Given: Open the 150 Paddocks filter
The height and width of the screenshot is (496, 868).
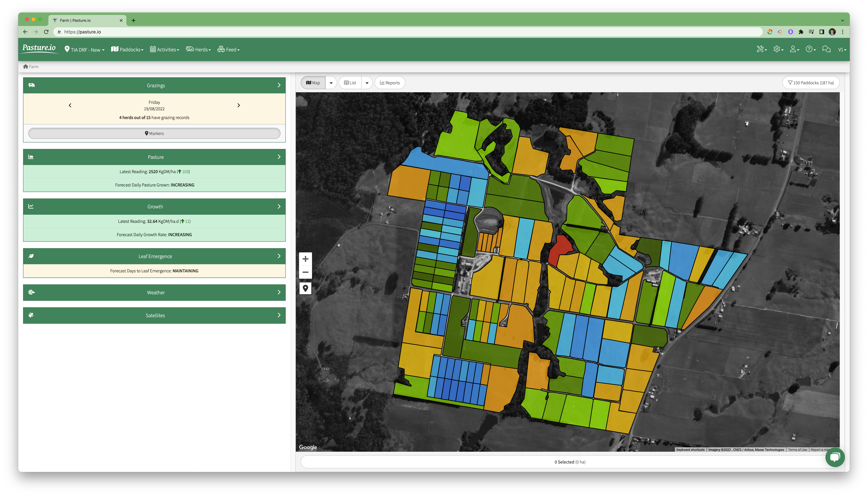Looking at the screenshot, I should click(811, 83).
